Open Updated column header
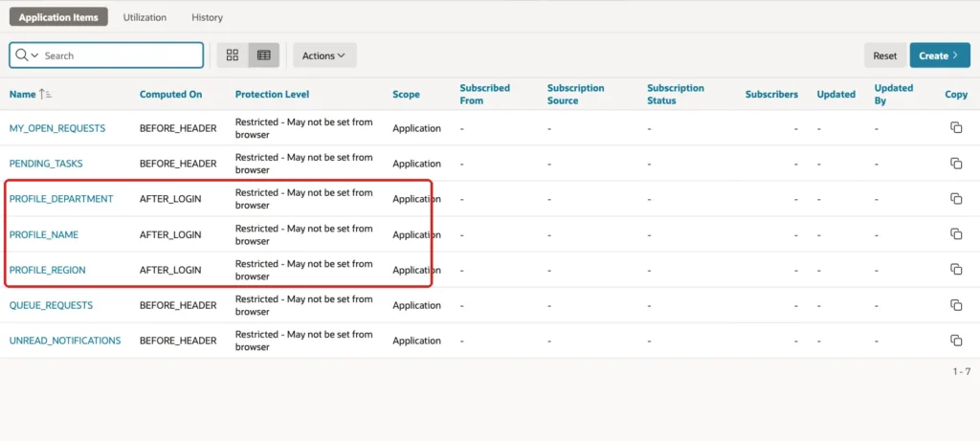Image resolution: width=980 pixels, height=441 pixels. click(x=835, y=95)
